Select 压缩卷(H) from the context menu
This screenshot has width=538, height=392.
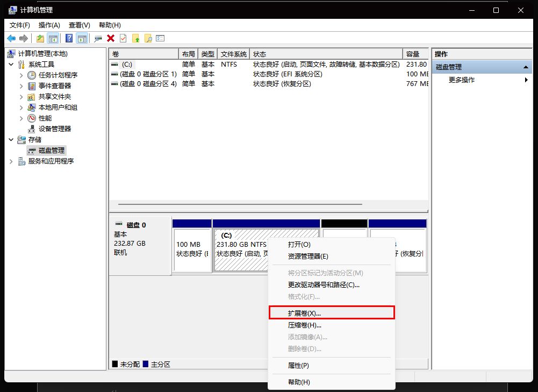click(x=304, y=325)
